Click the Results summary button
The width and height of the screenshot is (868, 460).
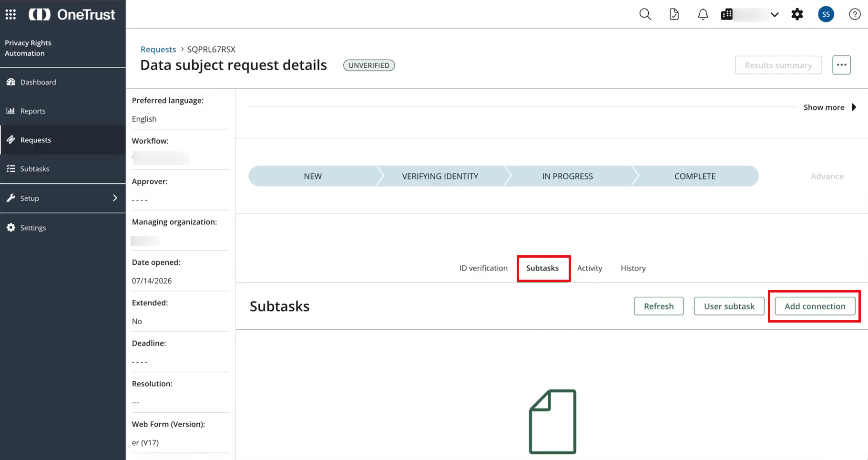coord(778,65)
